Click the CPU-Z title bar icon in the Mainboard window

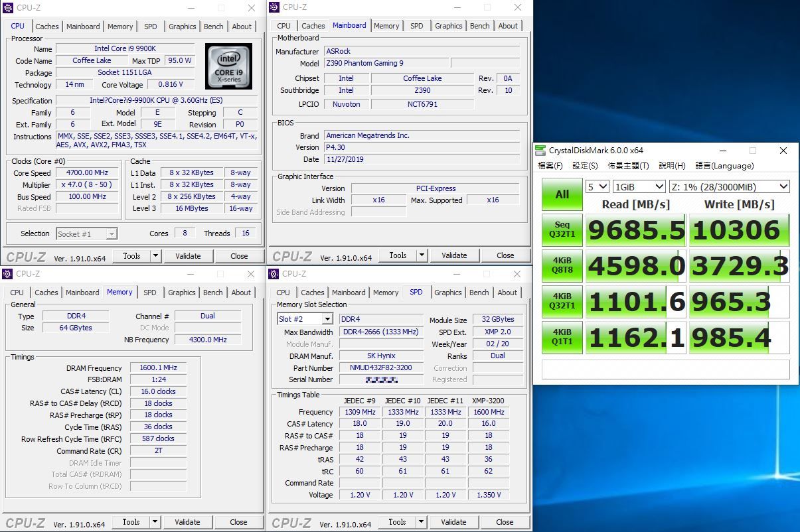[274, 7]
